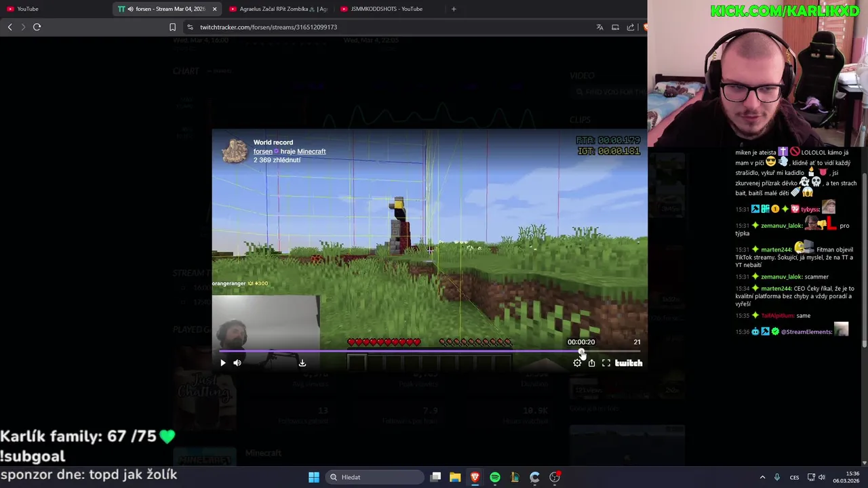868x488 pixels.
Task: Click @StreamElements mention in chat
Action: 806,332
